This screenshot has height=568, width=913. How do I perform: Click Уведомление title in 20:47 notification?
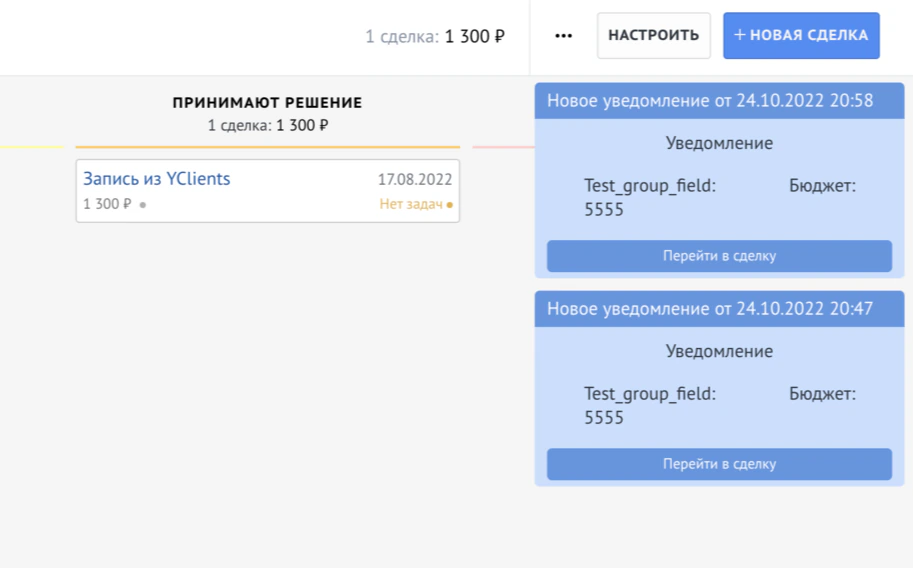[x=719, y=351]
